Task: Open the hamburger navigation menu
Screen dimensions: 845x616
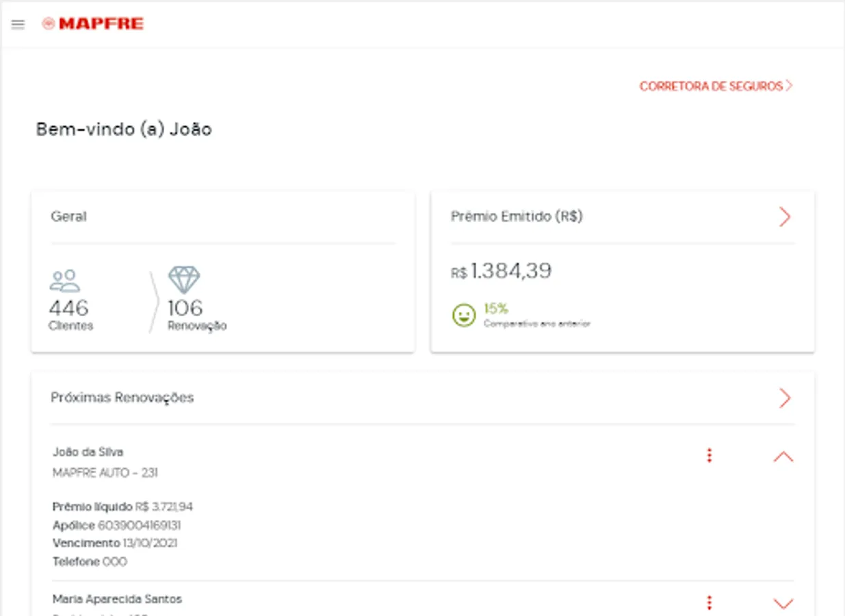Action: click(x=18, y=24)
